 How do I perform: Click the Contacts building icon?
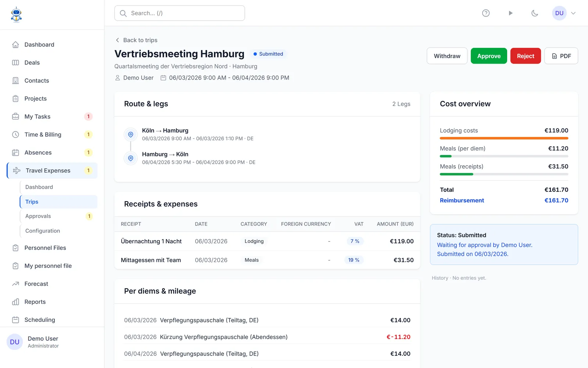pyautogui.click(x=15, y=81)
